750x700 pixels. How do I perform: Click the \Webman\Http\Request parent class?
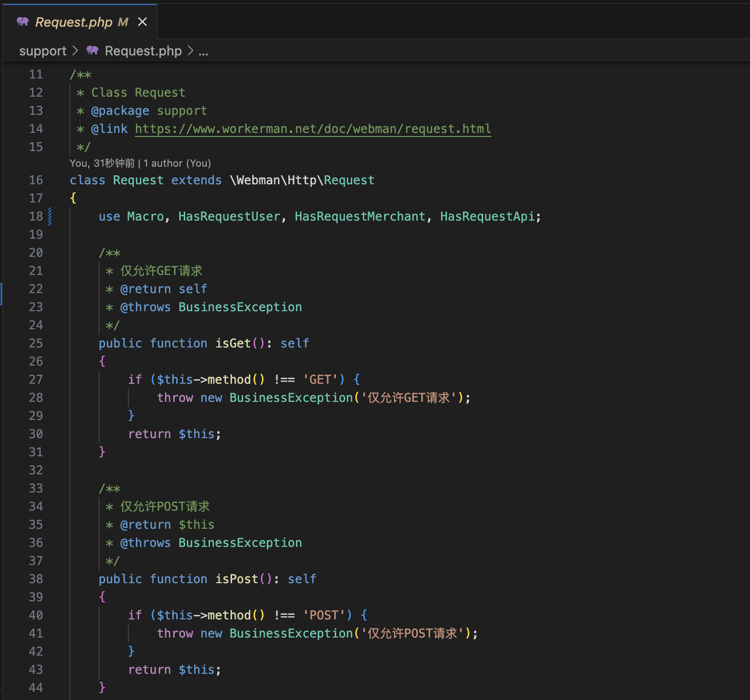click(x=302, y=180)
